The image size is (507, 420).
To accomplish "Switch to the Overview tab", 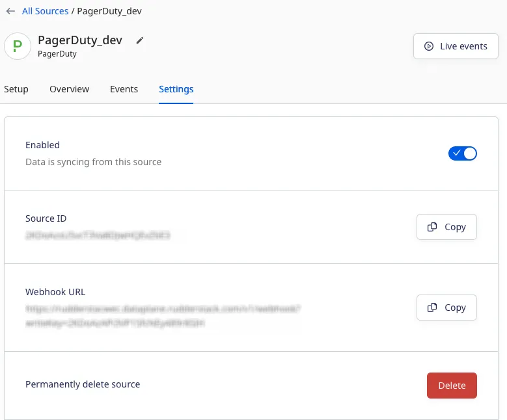I will pos(69,89).
